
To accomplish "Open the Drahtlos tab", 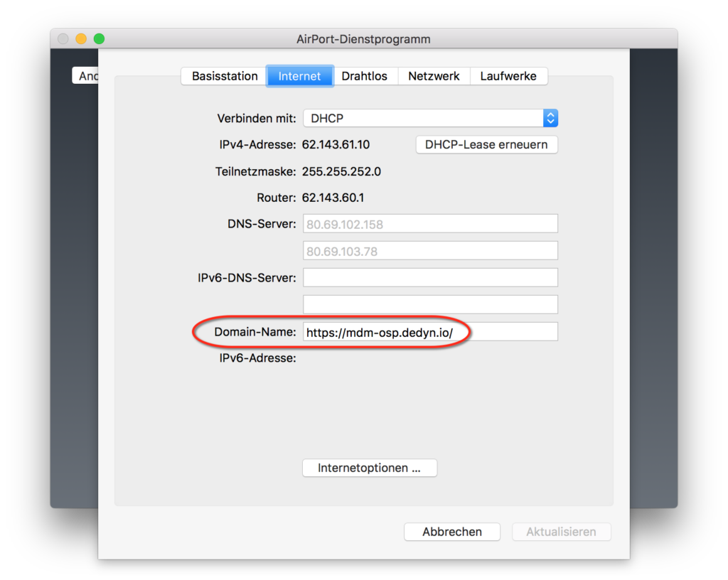I will pos(364,76).
